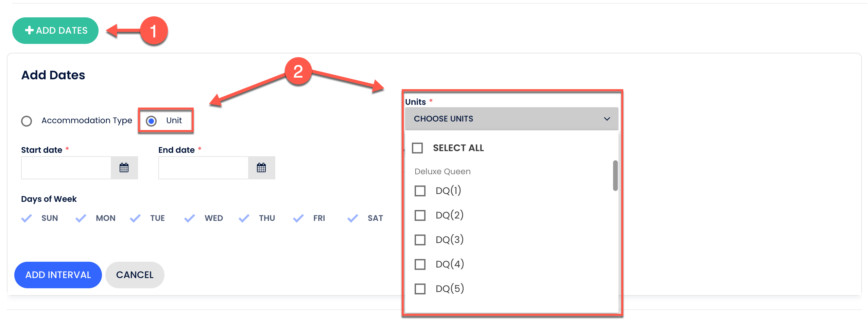Toggle the SUN day checkmark
Viewport: 868px width, 324px height.
pos(27,218)
